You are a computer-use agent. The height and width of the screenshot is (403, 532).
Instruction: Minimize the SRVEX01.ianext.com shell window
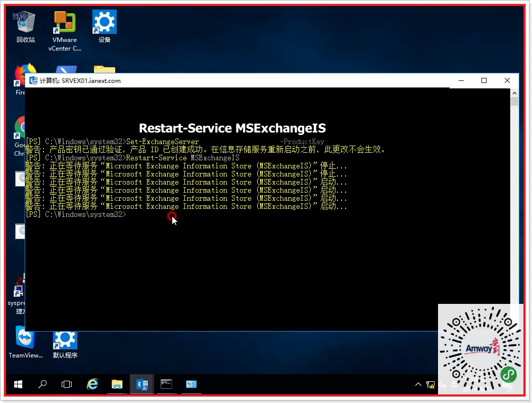[x=461, y=80]
